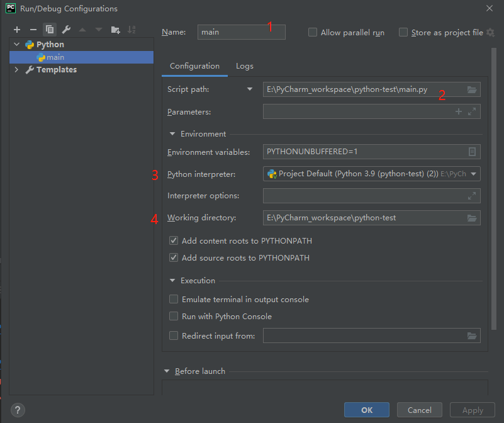Create a new folder for configurations

click(115, 29)
